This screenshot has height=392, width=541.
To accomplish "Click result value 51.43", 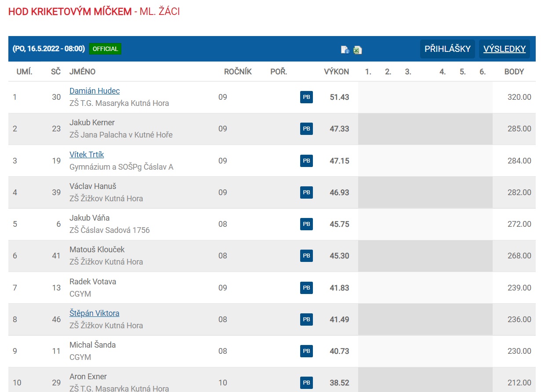I will click(x=339, y=97).
